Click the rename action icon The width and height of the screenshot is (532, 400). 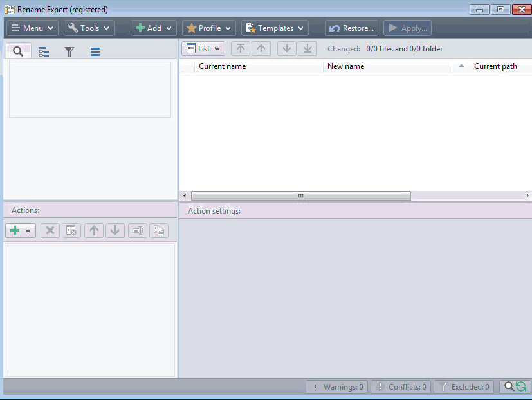coord(138,231)
